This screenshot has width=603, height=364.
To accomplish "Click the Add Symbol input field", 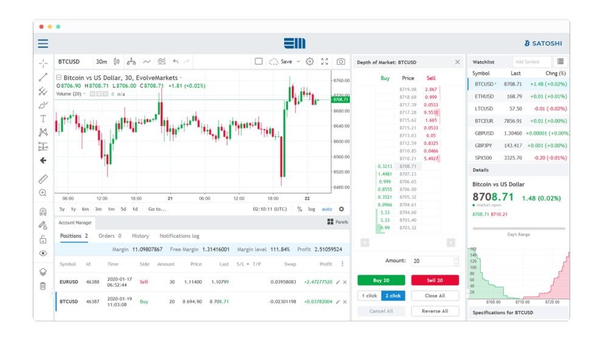I will (x=531, y=62).
